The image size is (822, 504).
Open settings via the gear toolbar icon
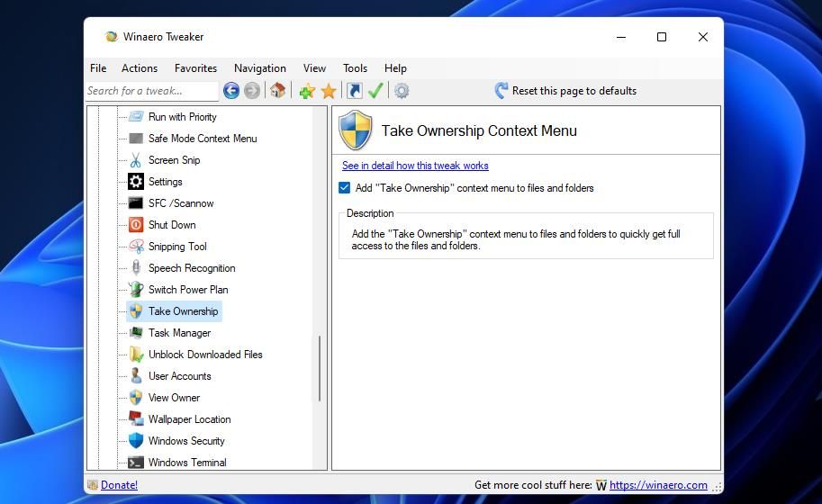[x=402, y=91]
